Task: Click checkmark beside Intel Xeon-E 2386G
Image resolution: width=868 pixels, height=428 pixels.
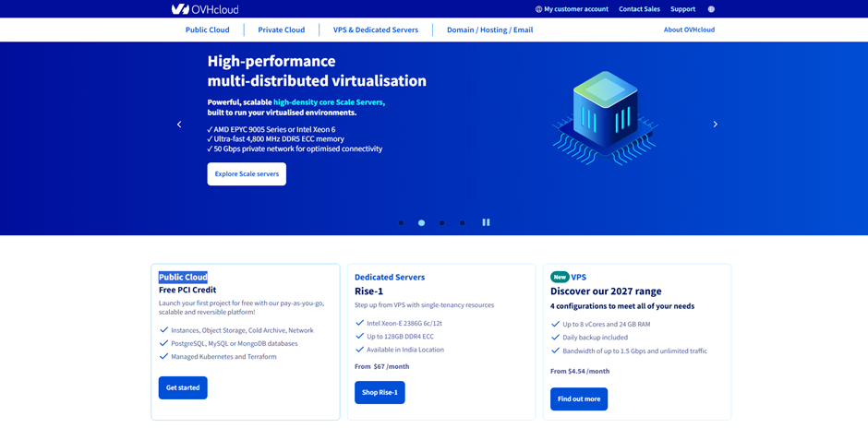Action: click(360, 322)
